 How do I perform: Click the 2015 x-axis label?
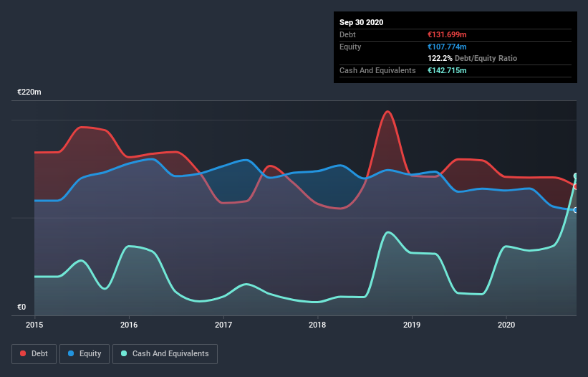(x=34, y=325)
